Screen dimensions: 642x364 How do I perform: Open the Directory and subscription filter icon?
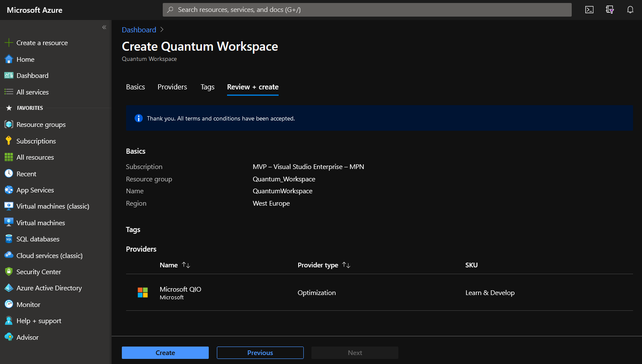[x=610, y=10]
